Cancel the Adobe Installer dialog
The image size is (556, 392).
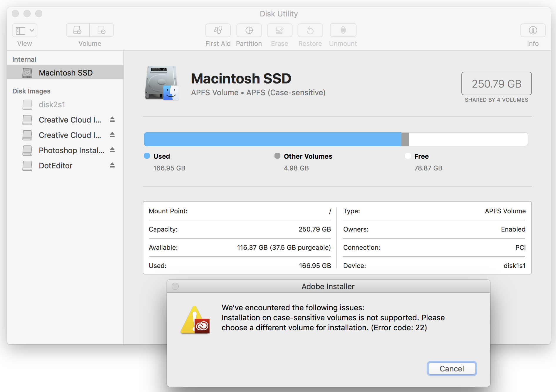pyautogui.click(x=452, y=368)
